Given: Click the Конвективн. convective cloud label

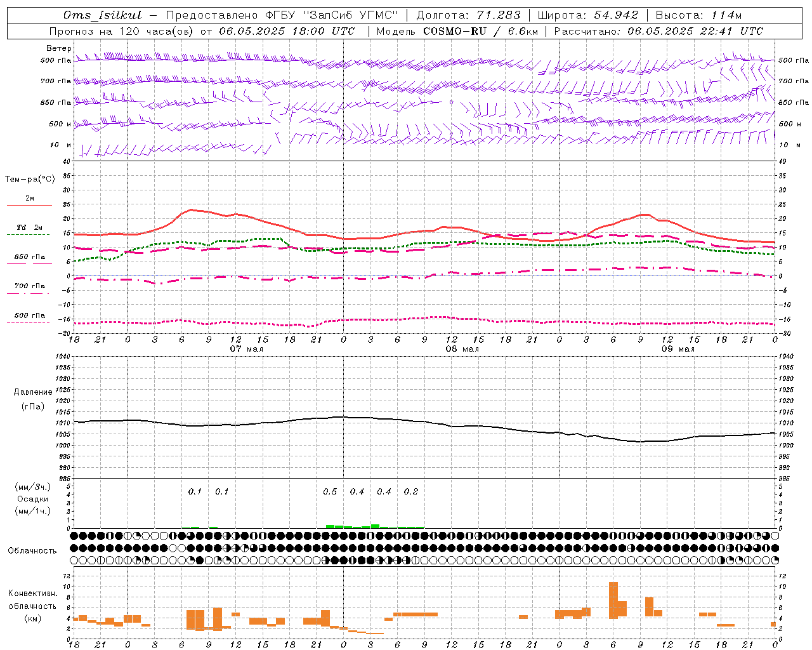Looking at the screenshot, I should [32, 594].
